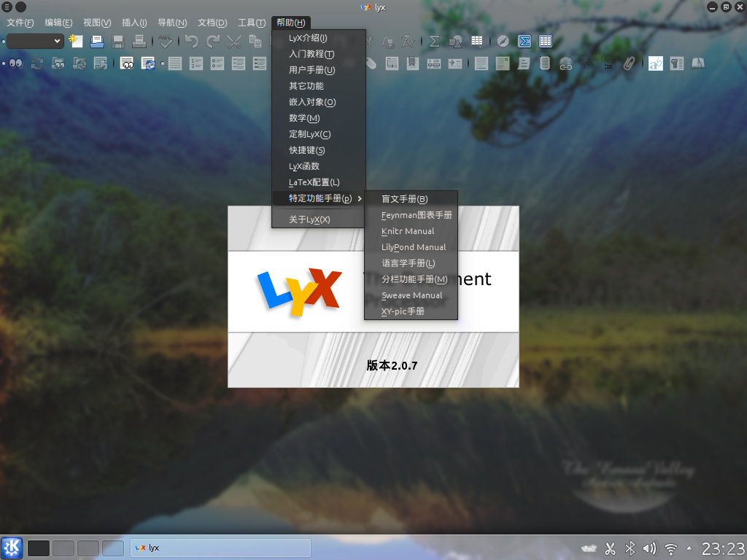Choose 定制LyX(C) from the menu
Viewport: 747px width, 560px height.
click(319, 134)
